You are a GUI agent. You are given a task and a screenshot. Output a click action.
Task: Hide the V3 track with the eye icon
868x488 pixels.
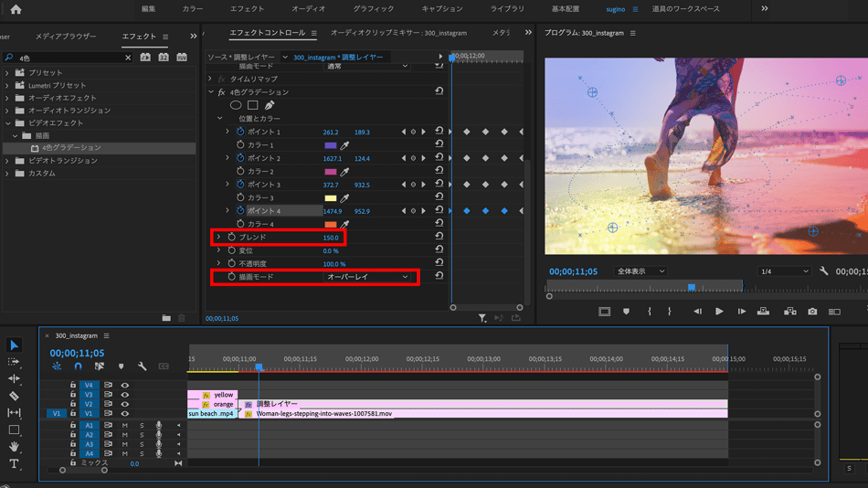pyautogui.click(x=125, y=395)
